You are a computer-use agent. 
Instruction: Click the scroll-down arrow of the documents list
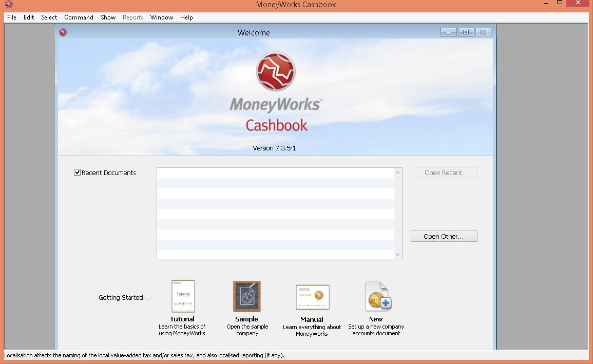click(x=397, y=254)
